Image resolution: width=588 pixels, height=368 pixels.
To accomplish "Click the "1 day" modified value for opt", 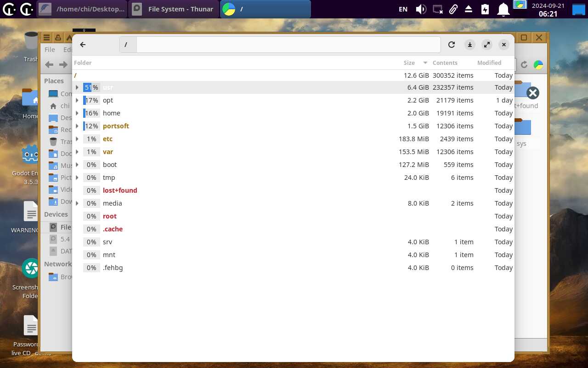I will click(504, 100).
